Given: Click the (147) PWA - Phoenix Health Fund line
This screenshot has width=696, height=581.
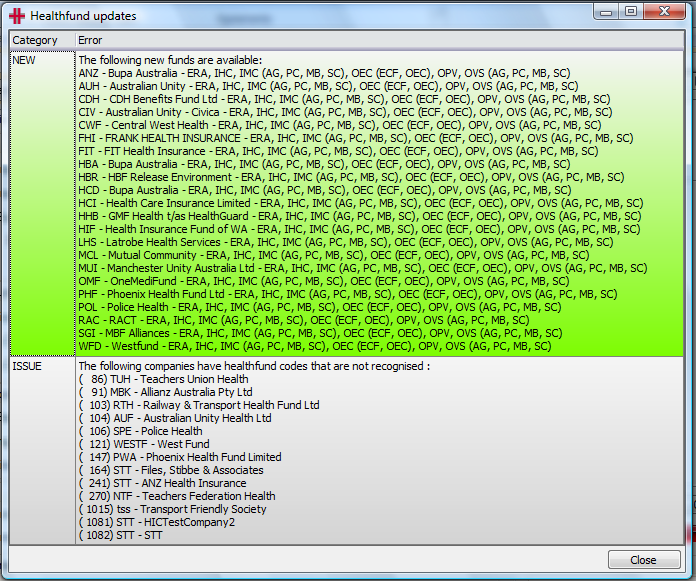Looking at the screenshot, I should (180, 457).
